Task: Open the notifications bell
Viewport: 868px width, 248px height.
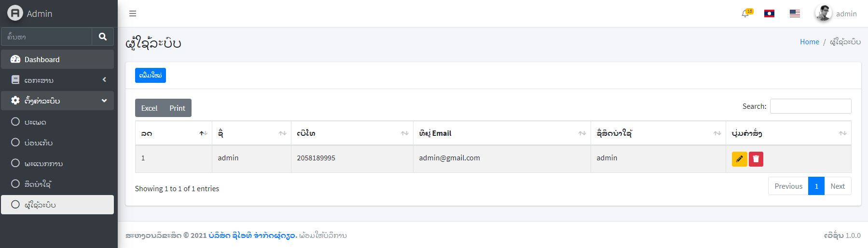Action: (x=746, y=13)
